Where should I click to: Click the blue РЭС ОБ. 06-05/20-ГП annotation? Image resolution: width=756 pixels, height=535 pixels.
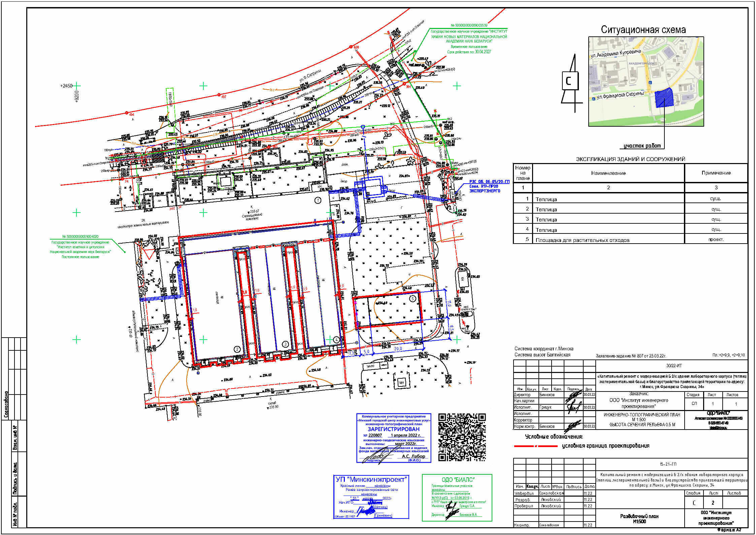point(489,182)
